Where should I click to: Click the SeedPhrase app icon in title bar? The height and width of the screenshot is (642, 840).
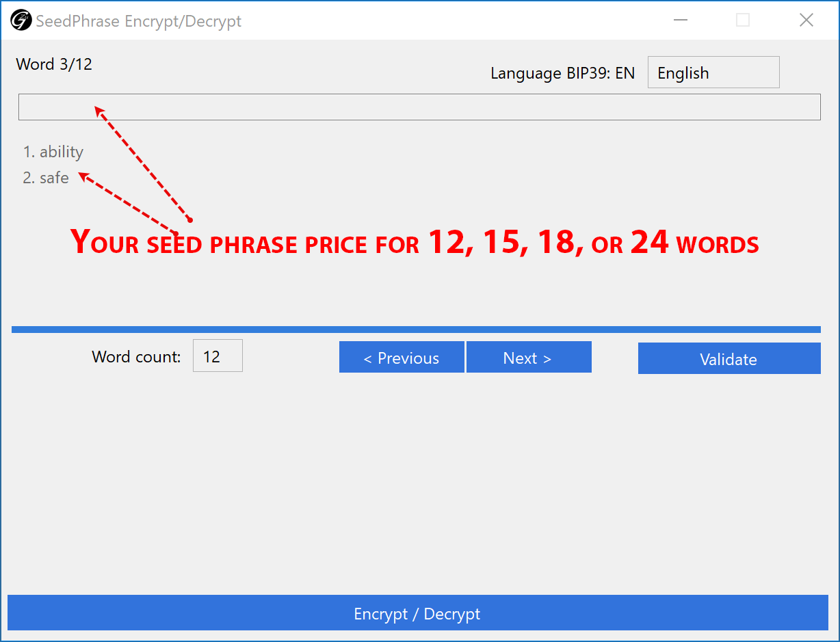coord(21,21)
